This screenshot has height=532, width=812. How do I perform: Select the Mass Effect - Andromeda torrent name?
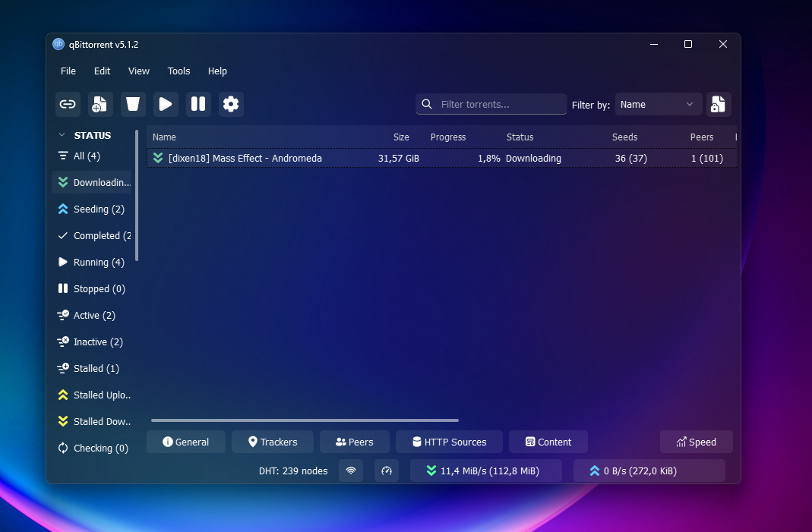pyautogui.click(x=245, y=159)
